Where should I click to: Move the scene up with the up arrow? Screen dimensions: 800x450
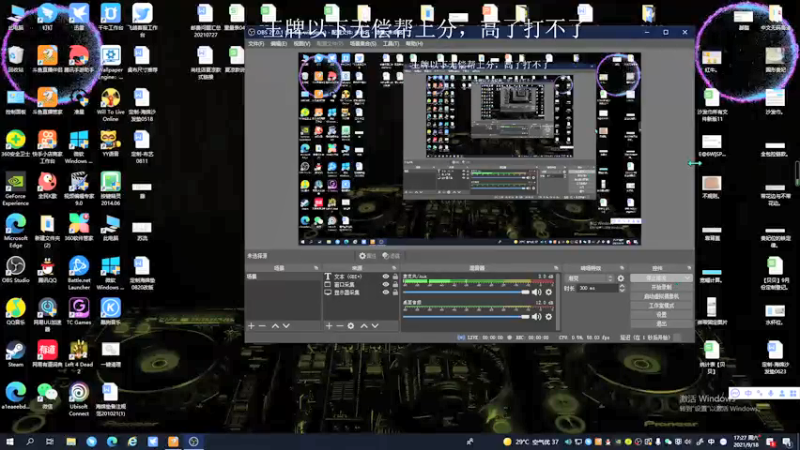click(275, 326)
